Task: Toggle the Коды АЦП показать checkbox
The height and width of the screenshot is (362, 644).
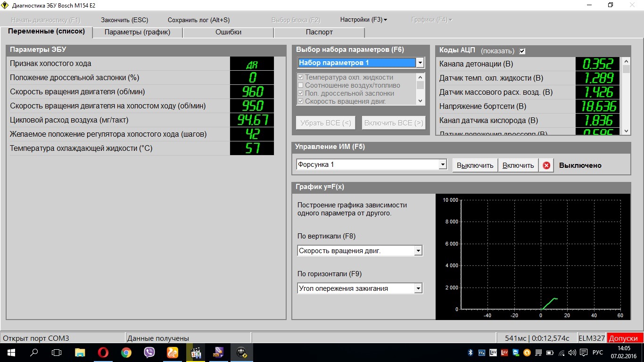Action: tap(522, 51)
